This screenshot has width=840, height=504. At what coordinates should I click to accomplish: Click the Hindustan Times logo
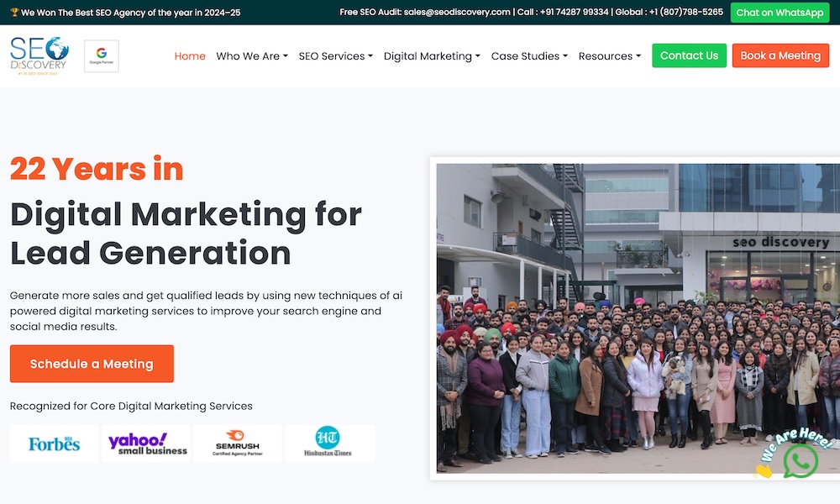click(329, 444)
